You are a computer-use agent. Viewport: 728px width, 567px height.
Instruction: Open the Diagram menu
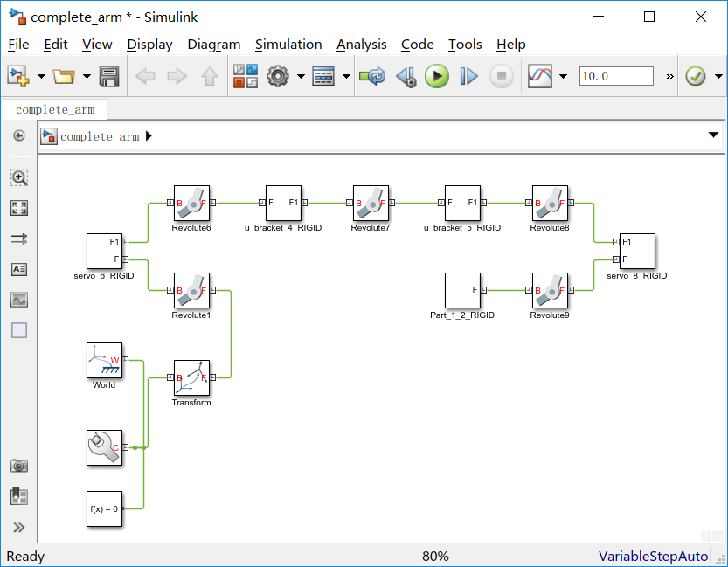point(213,45)
